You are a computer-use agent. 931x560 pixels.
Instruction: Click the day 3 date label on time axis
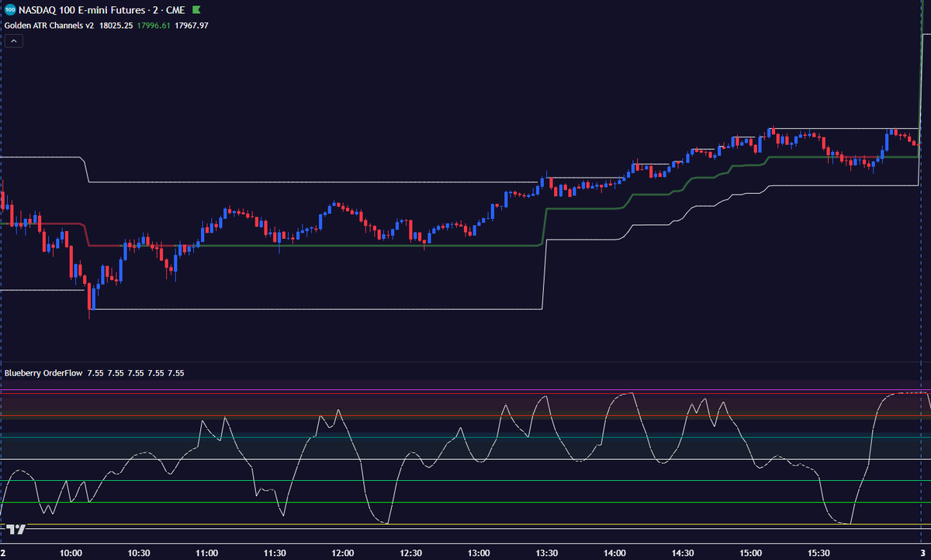921,553
